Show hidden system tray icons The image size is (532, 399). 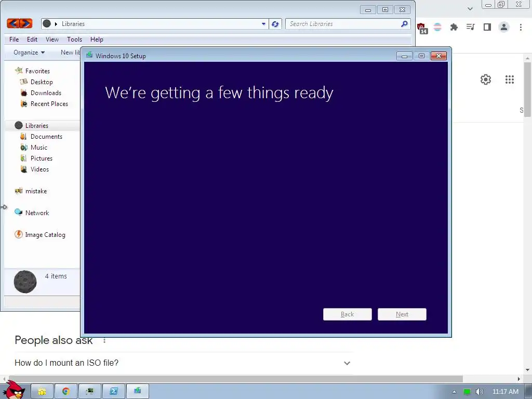[x=454, y=392]
